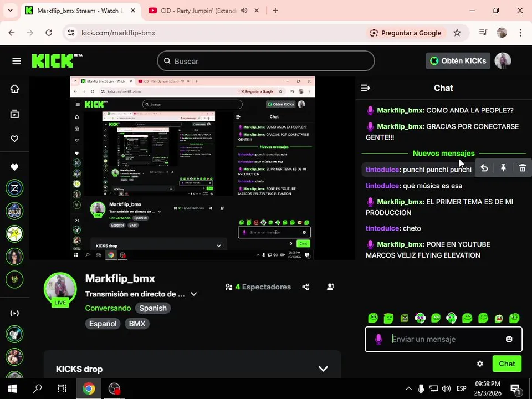This screenshot has height=399, width=532.
Task: View site information icon in address bar
Action: (71, 33)
